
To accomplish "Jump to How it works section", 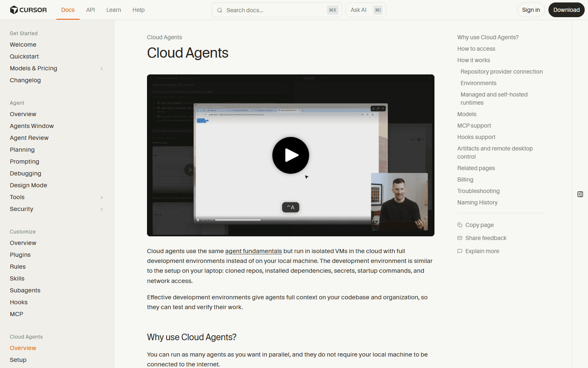I will point(474,60).
